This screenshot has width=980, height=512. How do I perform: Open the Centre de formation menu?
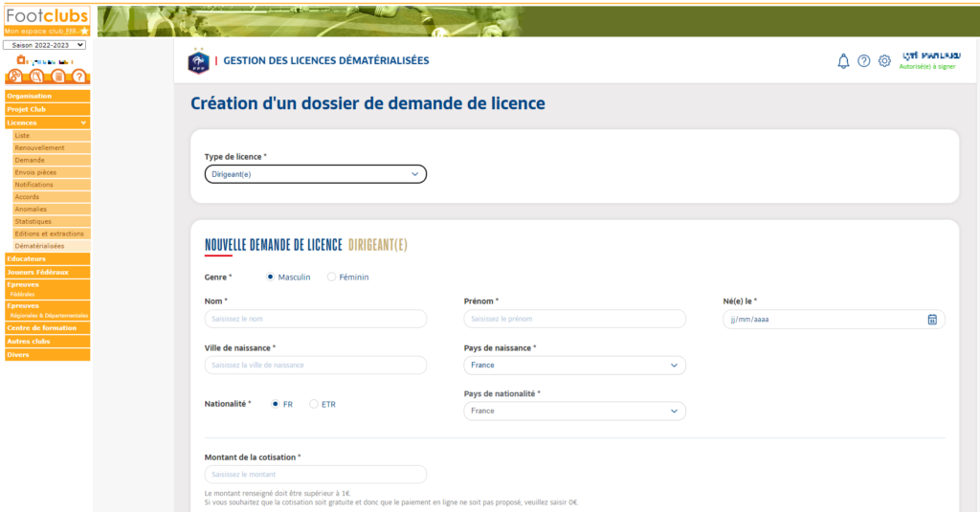48,327
